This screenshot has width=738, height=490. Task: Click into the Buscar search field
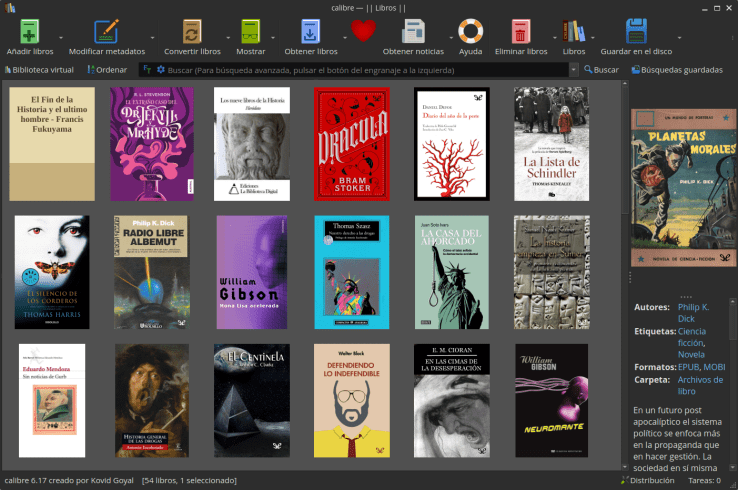coord(367,70)
